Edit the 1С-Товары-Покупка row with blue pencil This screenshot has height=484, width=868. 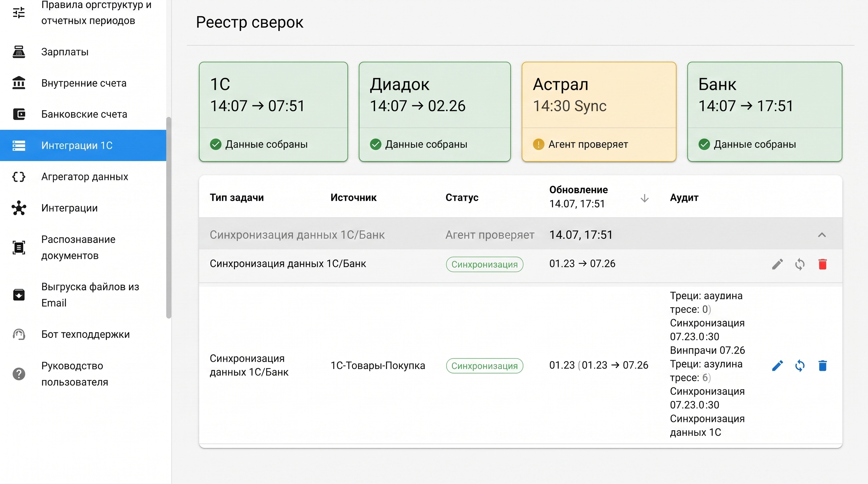pyautogui.click(x=777, y=366)
